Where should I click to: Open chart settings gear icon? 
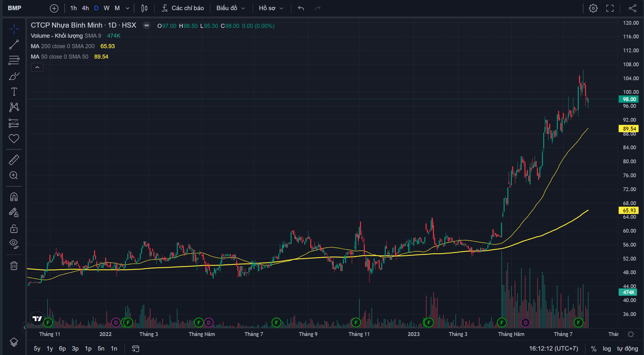[593, 8]
